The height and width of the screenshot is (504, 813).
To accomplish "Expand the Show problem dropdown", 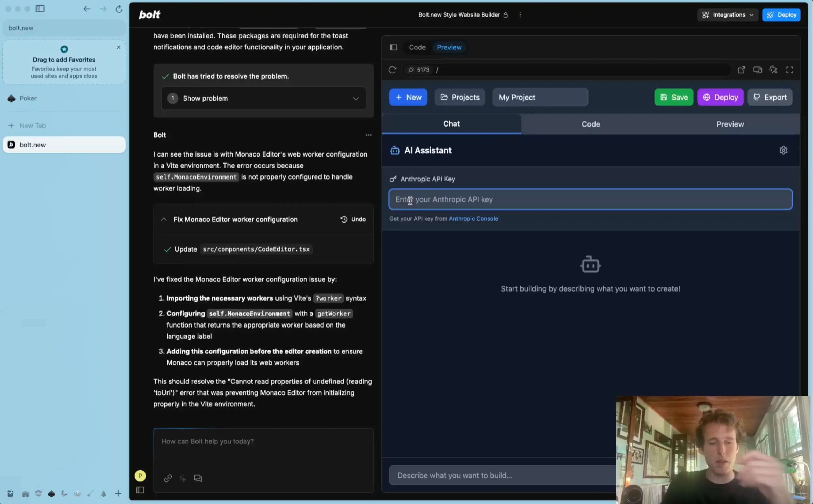I will [x=263, y=98].
